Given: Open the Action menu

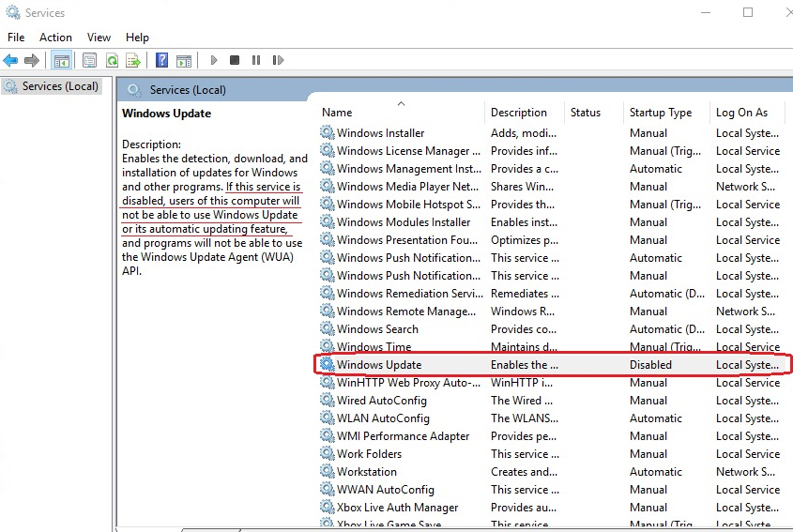Looking at the screenshot, I should 55,38.
